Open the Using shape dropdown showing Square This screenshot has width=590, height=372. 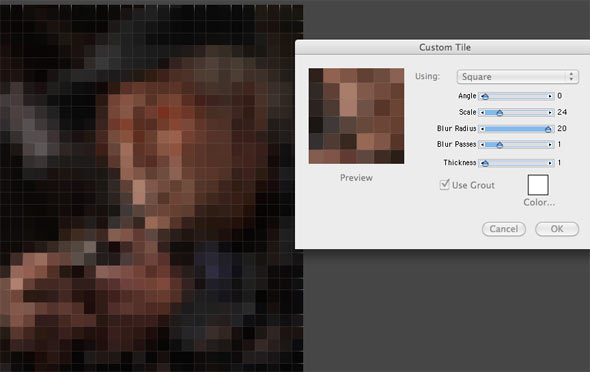point(517,77)
